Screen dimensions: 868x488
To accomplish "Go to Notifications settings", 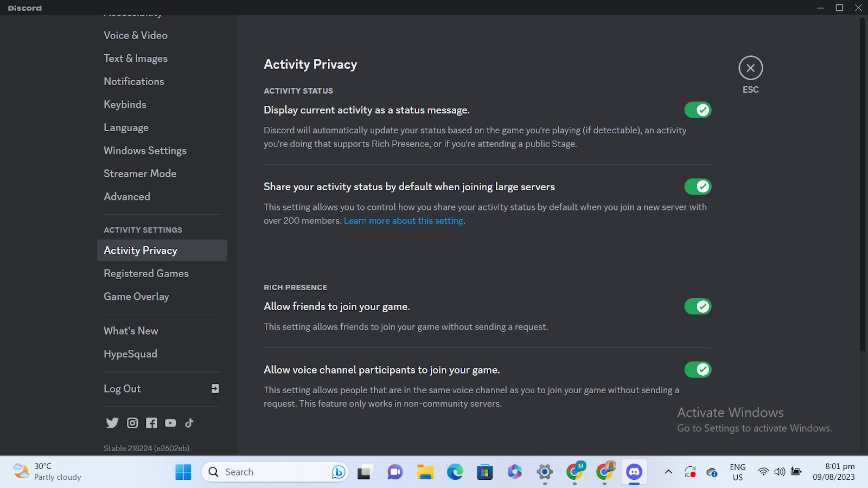I will (162, 81).
